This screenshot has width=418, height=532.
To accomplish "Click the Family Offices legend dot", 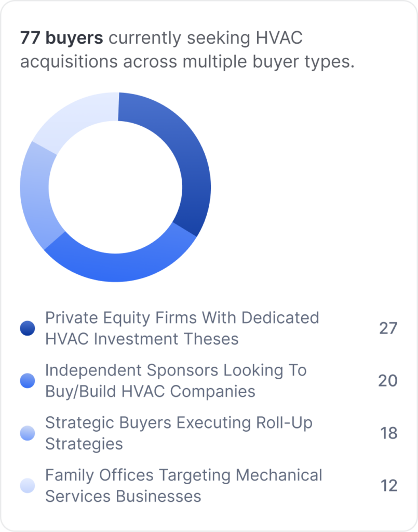I will pos(28,486).
